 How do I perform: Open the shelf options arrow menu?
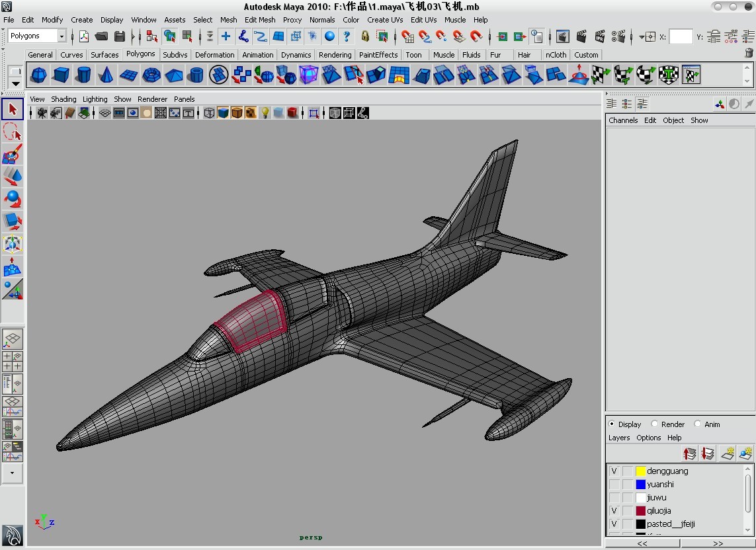15,83
